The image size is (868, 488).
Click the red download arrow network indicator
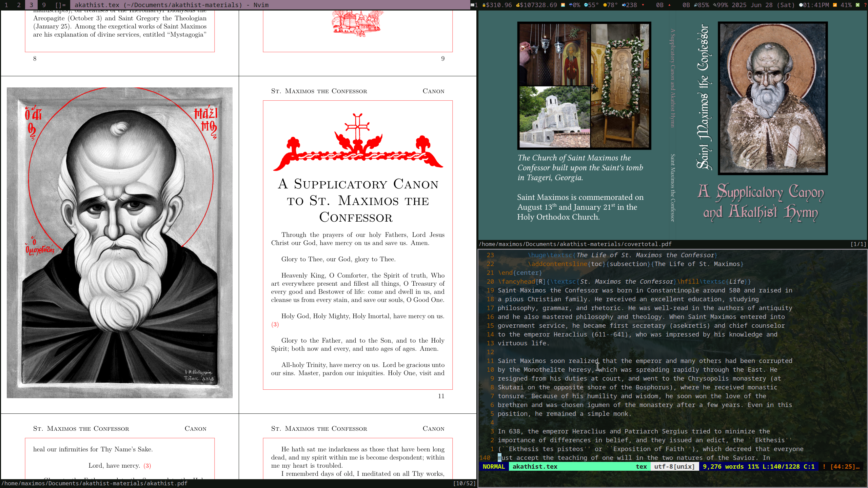tap(643, 5)
